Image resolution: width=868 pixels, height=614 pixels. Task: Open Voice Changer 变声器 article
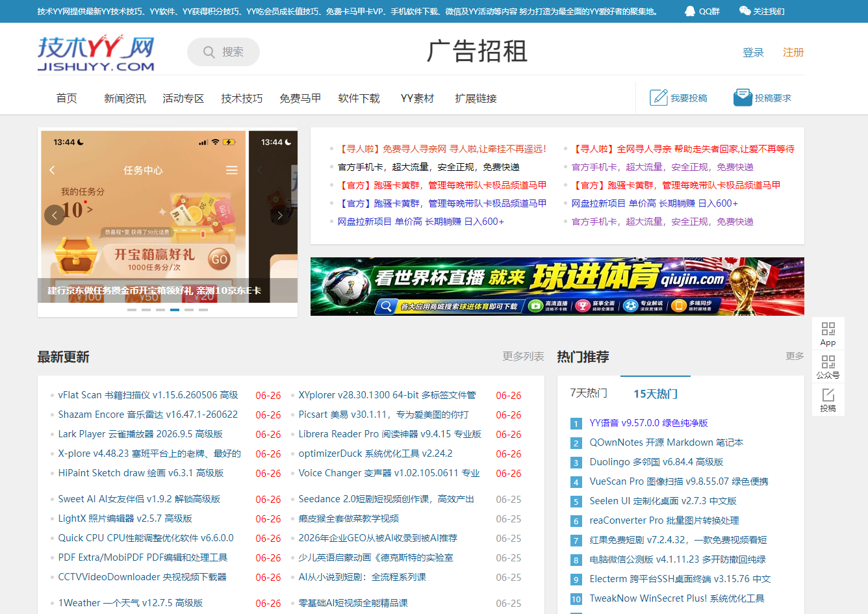pos(389,473)
